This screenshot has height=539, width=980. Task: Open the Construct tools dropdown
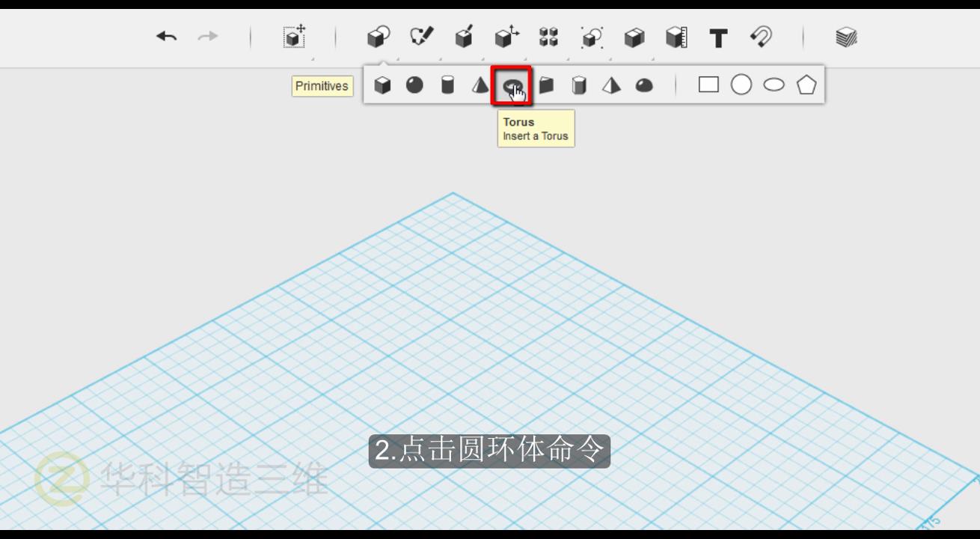pos(464,37)
